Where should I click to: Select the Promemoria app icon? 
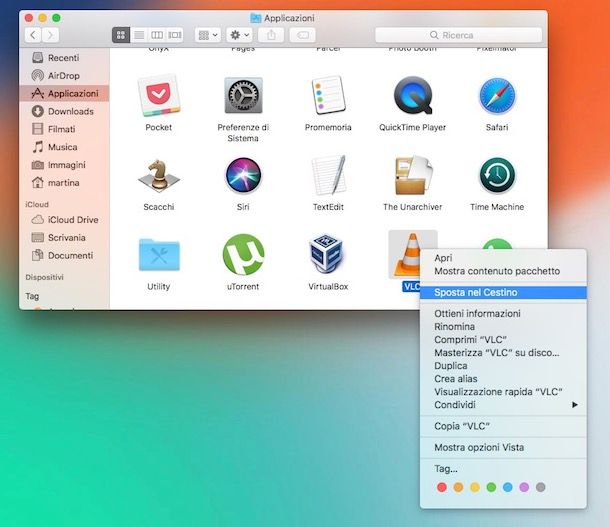(328, 96)
